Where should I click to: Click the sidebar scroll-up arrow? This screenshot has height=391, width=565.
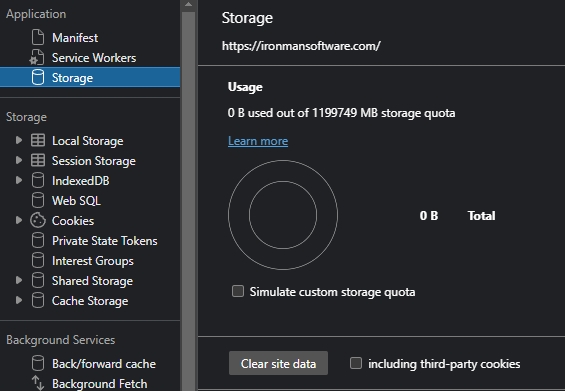point(188,5)
